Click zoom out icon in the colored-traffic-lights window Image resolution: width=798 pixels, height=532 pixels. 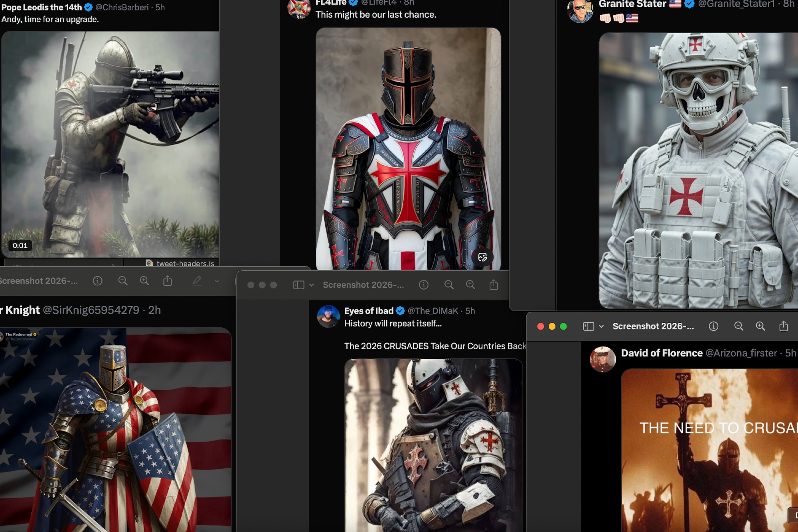pyautogui.click(x=739, y=326)
